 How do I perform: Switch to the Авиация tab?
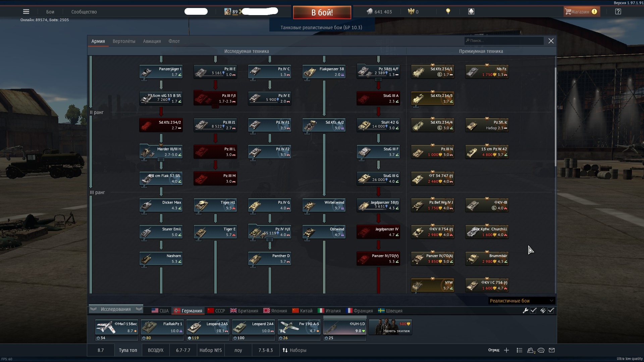click(152, 41)
